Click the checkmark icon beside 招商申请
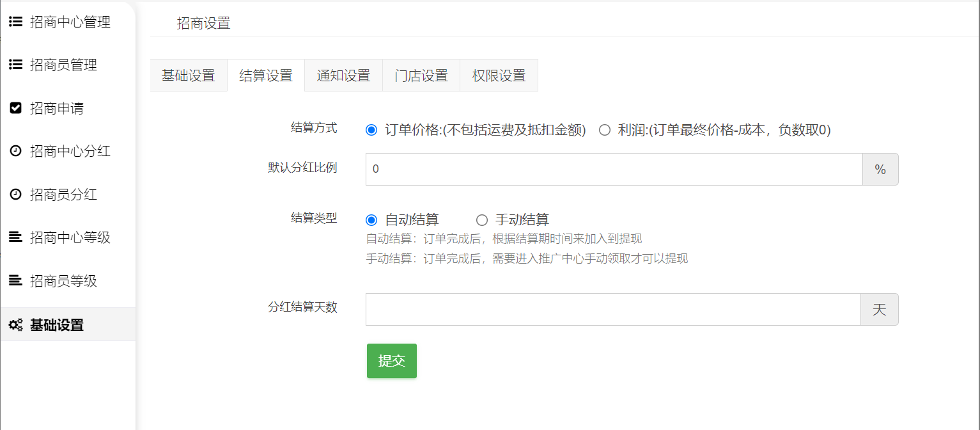 pyautogui.click(x=16, y=108)
